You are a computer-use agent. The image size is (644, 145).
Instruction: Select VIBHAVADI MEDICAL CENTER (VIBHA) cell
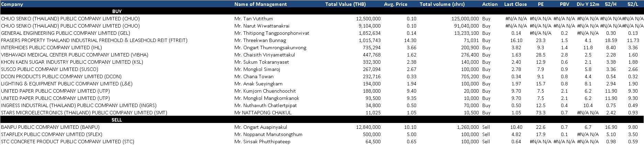point(74,55)
